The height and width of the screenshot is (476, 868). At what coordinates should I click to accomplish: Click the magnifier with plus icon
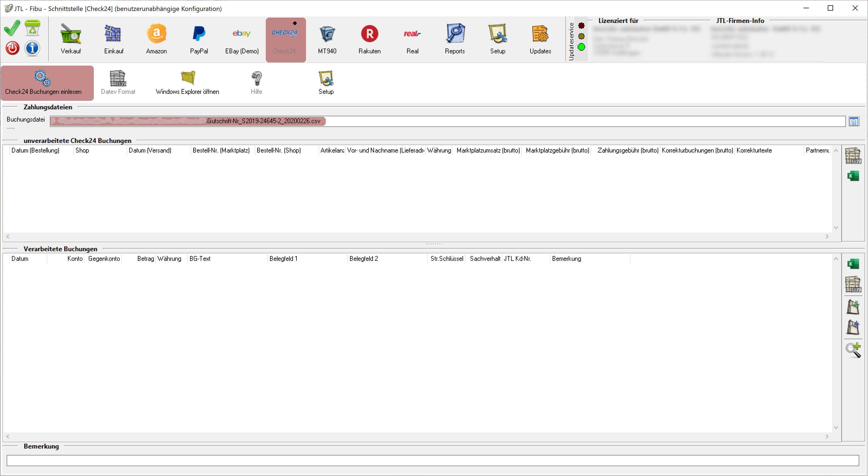click(853, 350)
